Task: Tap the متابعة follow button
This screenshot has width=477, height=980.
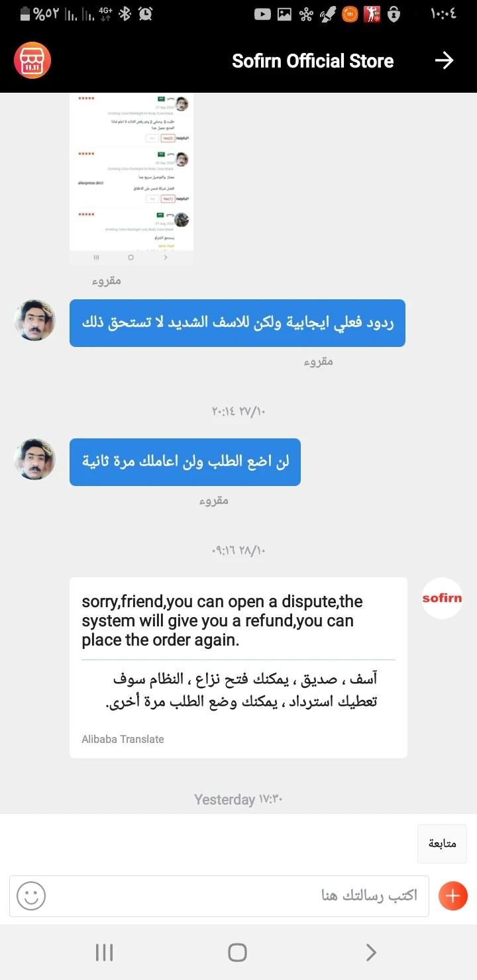Action: (x=442, y=844)
